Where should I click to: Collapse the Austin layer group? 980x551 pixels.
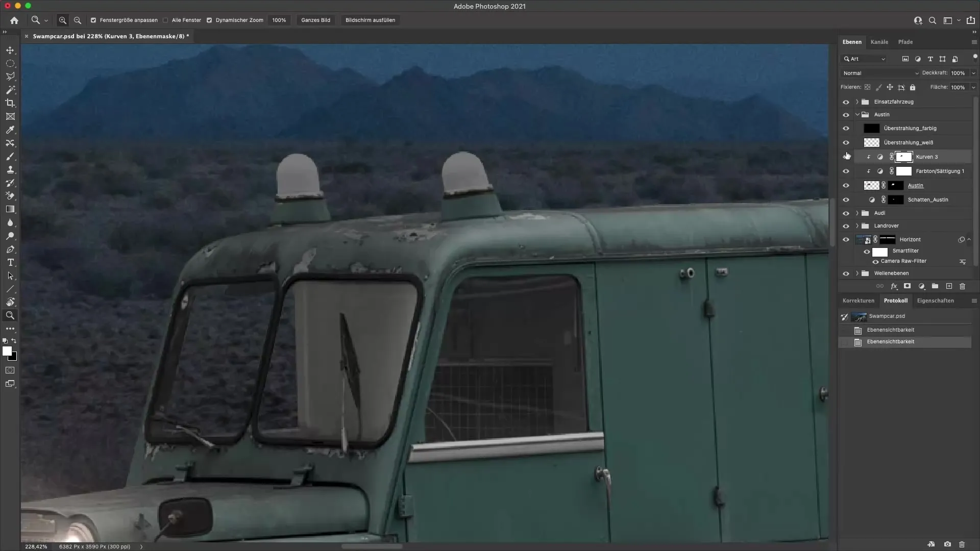857,114
